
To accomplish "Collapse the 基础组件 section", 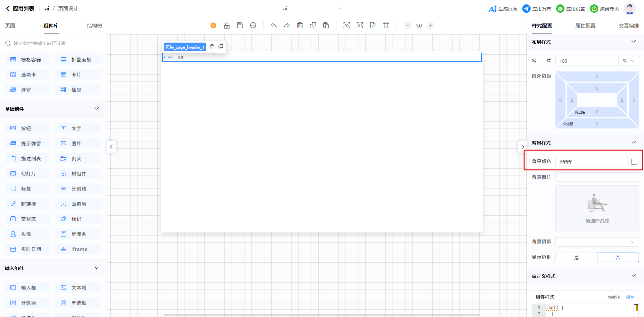I will 97,109.
